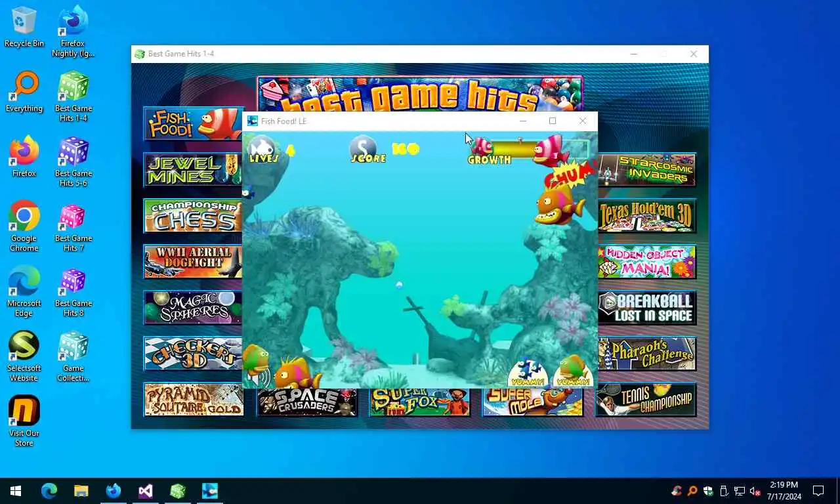Maximize the Fish Food! LE window
This screenshot has width=840, height=504.
pos(553,121)
